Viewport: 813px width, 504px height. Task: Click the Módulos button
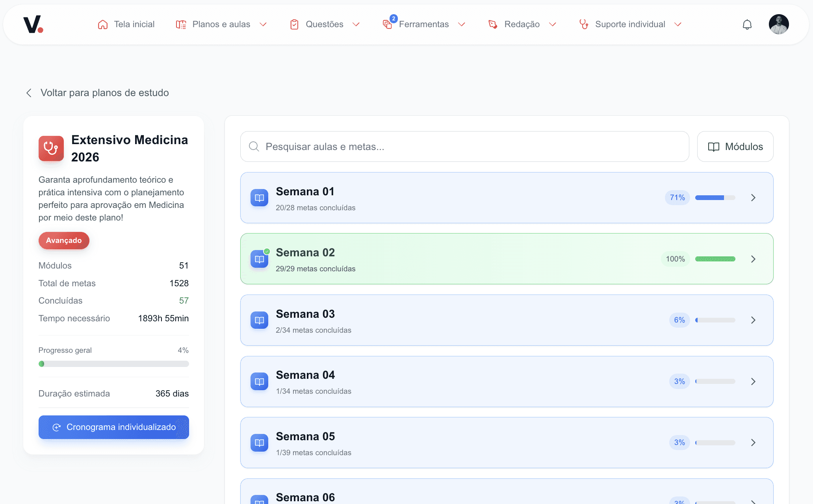click(x=735, y=146)
